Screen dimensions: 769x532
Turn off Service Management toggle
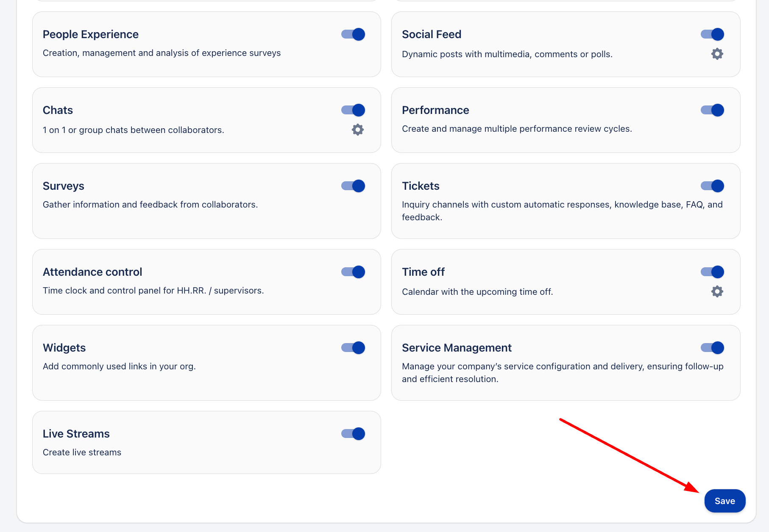(x=712, y=348)
